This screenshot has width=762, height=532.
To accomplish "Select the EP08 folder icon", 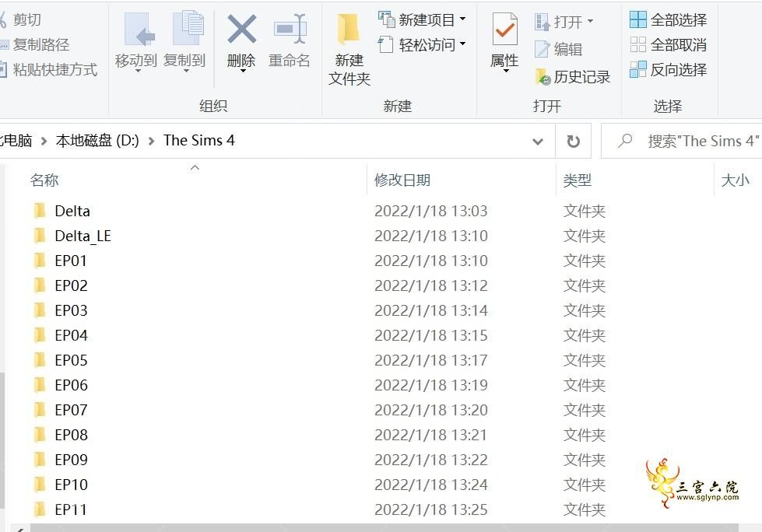I will (x=40, y=435).
